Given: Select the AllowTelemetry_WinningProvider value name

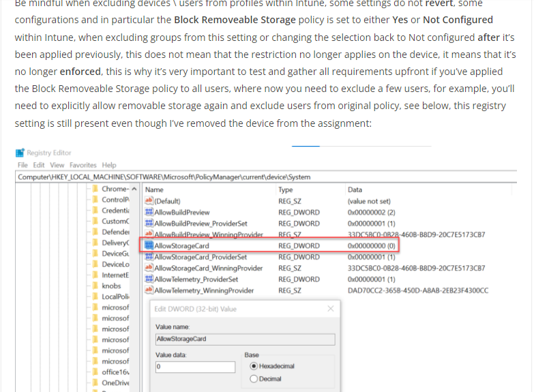Looking at the screenshot, I should tap(204, 291).
